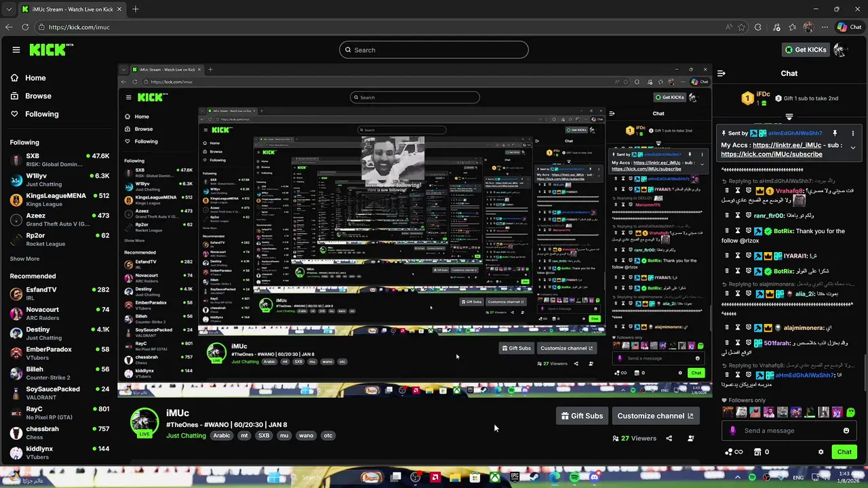The height and width of the screenshot is (488, 868).
Task: Open the linktr.ee/_iMUc link in the pinned message
Action: coord(787,145)
